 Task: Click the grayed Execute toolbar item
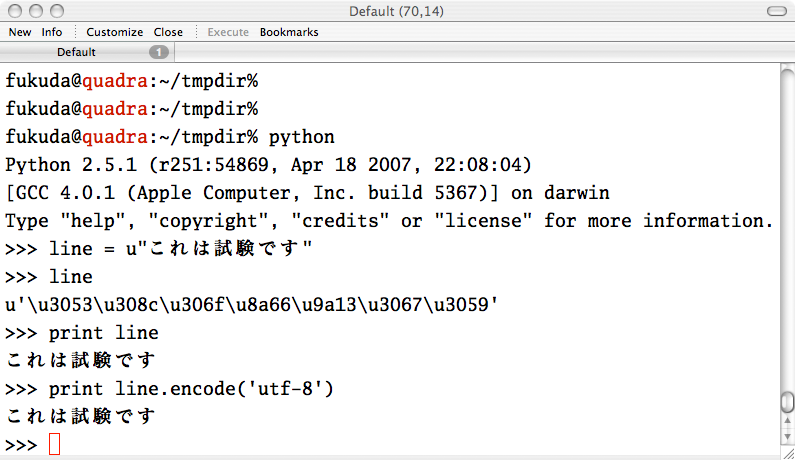[228, 32]
